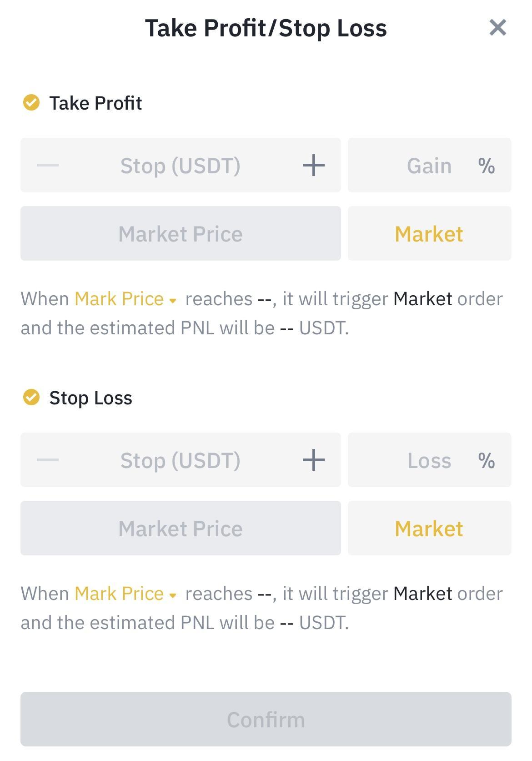Click the Gain percentage input field
532x761 pixels.
click(430, 165)
